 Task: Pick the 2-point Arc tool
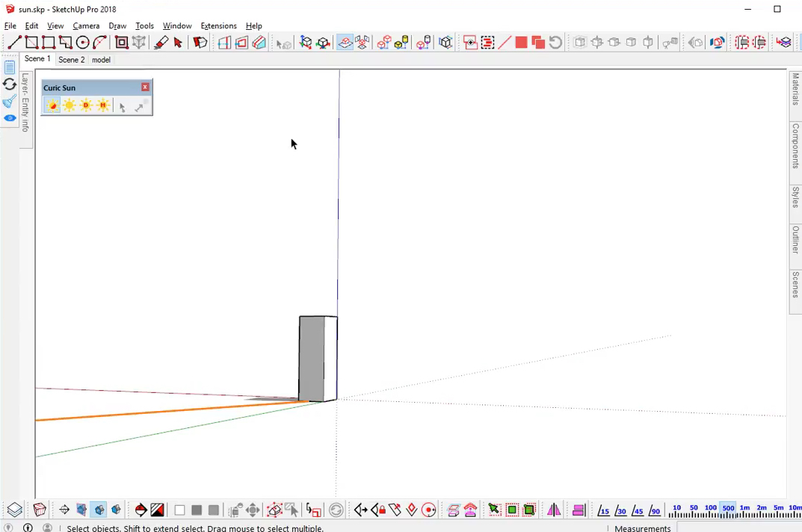[x=99, y=43]
